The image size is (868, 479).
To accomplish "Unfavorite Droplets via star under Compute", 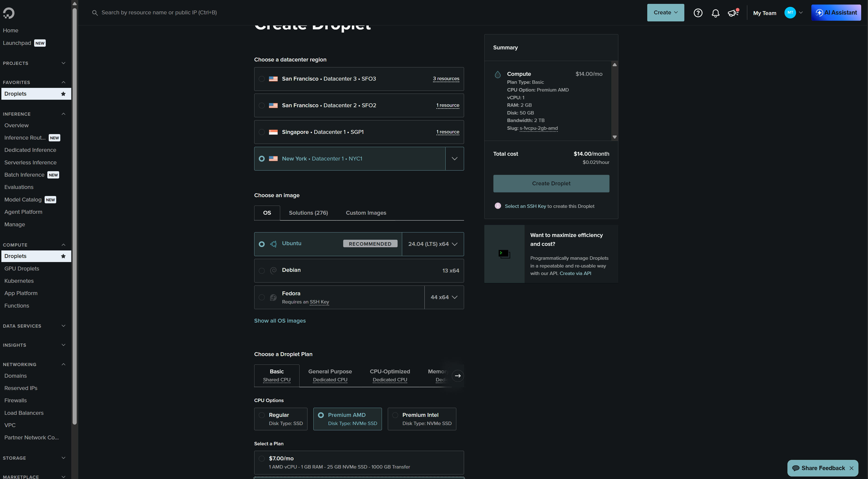I will (63, 256).
